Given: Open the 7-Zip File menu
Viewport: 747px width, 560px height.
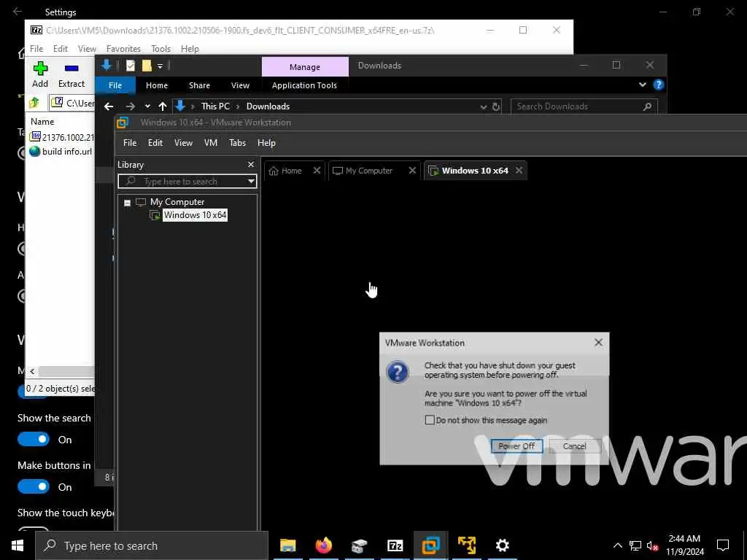Looking at the screenshot, I should coord(36,49).
